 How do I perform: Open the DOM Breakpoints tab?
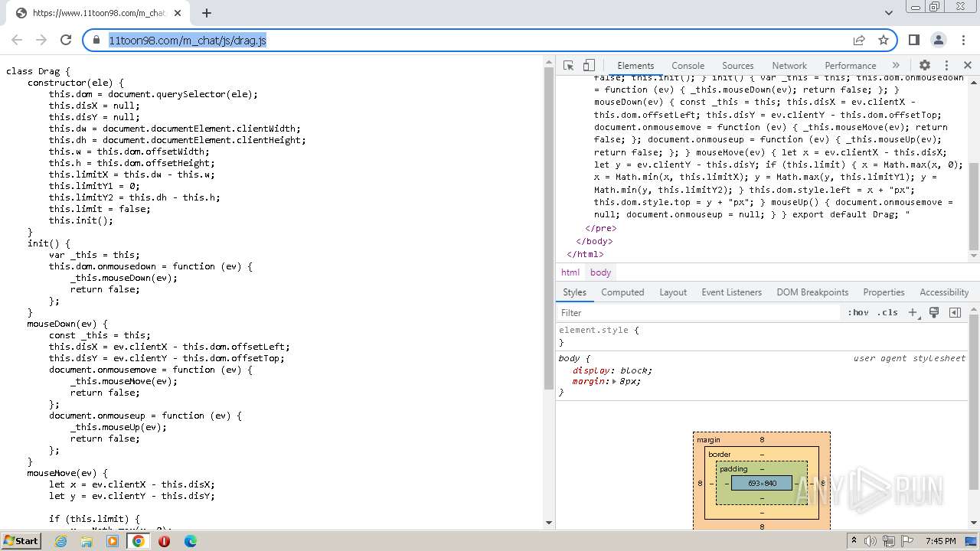(x=812, y=292)
